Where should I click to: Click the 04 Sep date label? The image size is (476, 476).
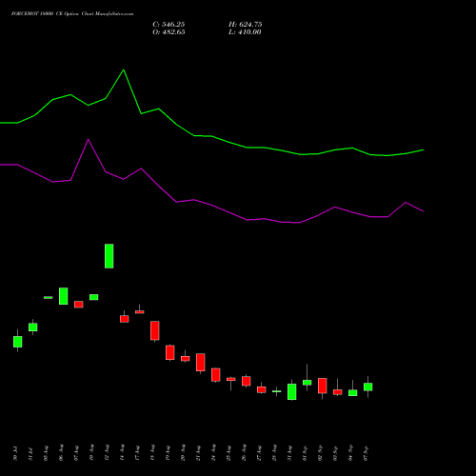tap(350, 453)
